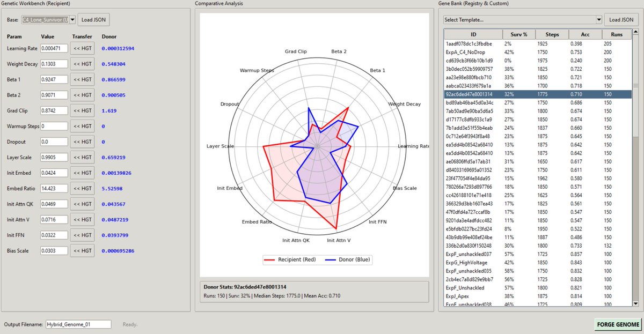Transfer the Embed Ratio via HGT
The width and height of the screenshot is (644, 334).
tap(82, 188)
